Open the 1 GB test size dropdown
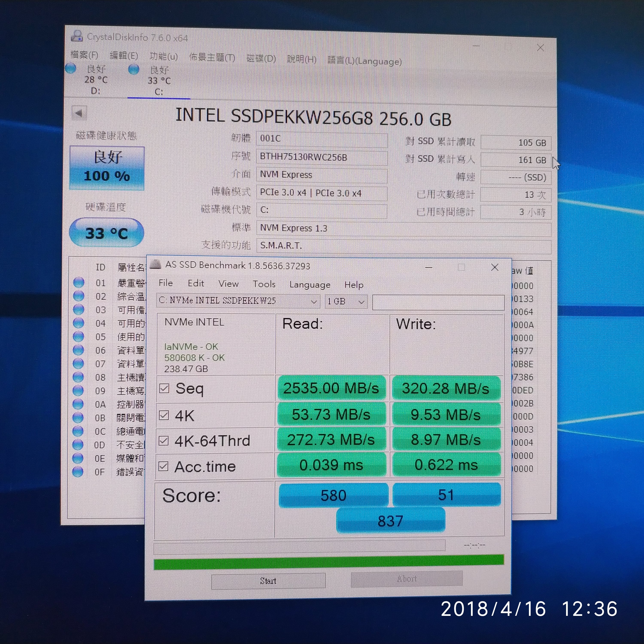 click(346, 301)
